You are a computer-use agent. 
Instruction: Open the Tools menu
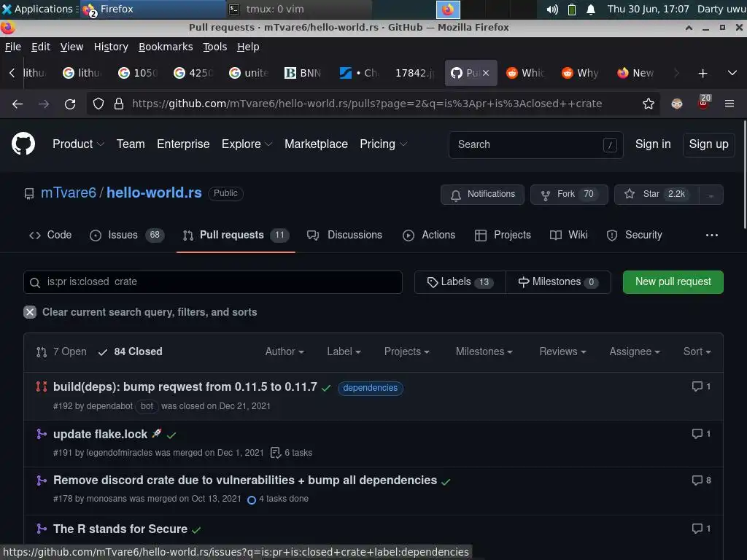[x=215, y=47]
